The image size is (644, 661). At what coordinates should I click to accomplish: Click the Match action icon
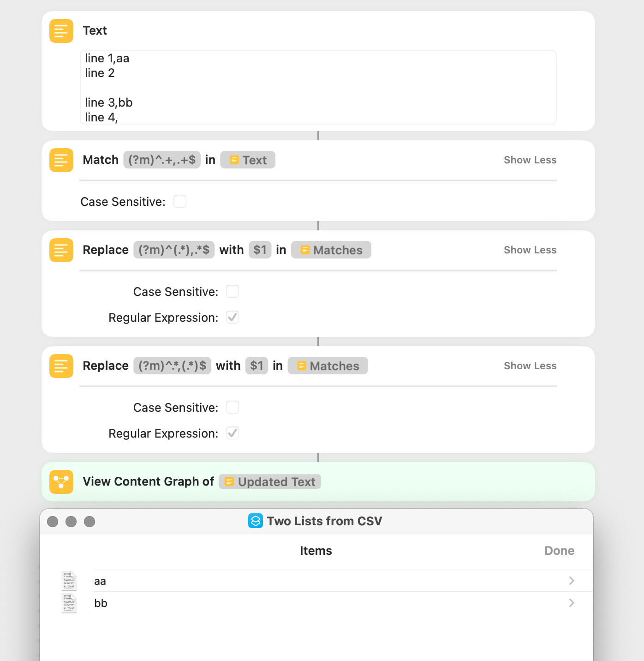61,160
